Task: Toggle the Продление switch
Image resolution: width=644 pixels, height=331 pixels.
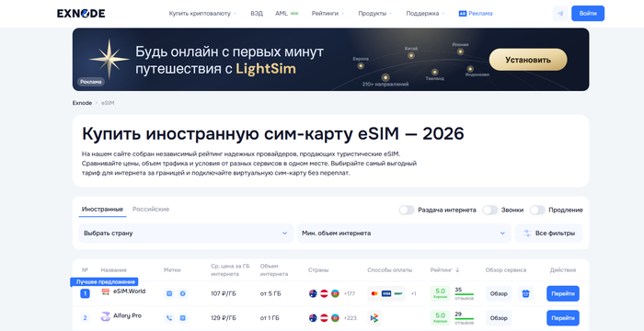Action: coord(537,210)
